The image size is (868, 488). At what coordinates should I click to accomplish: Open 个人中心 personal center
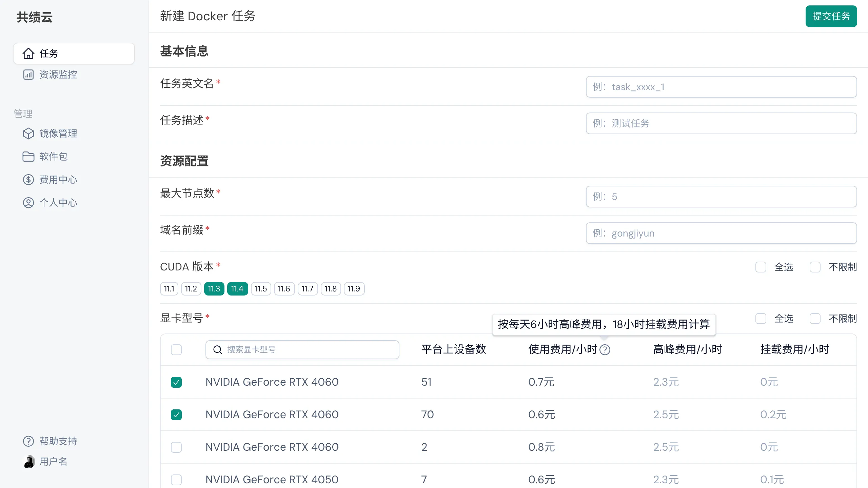[x=58, y=202]
